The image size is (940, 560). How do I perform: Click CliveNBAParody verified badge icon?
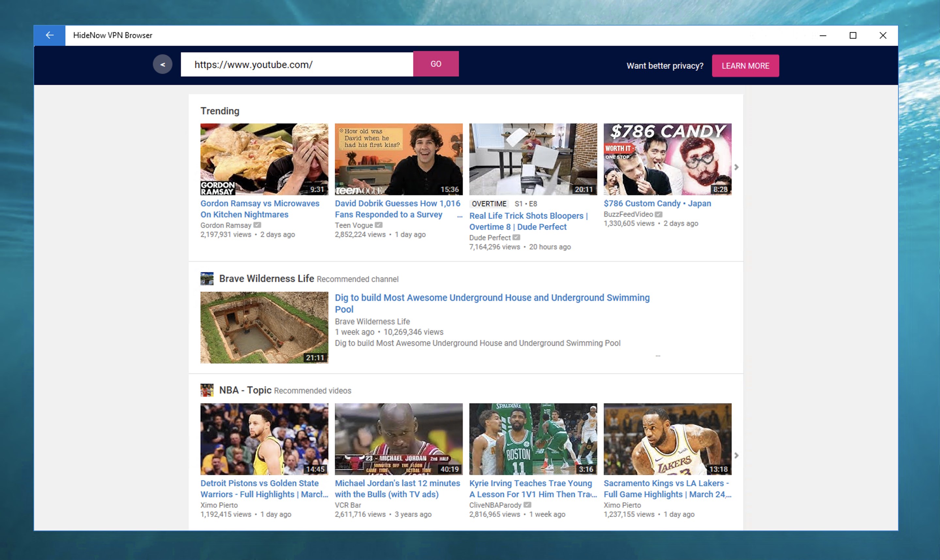point(527,505)
